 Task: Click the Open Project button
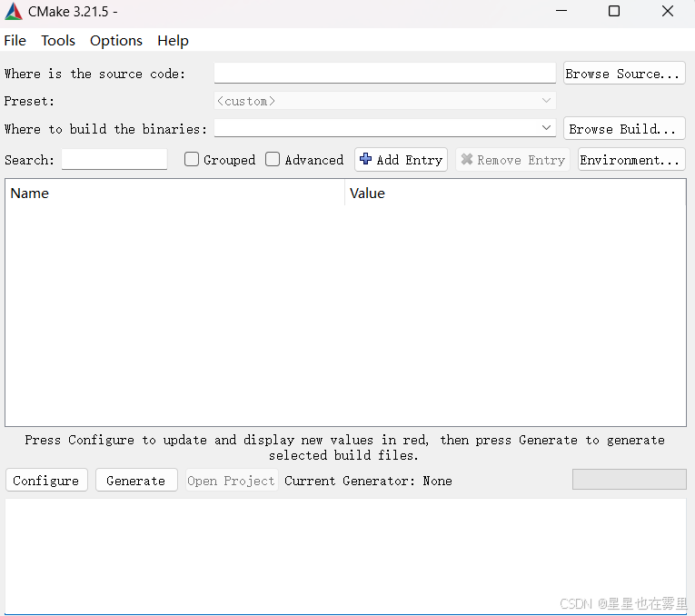point(232,480)
